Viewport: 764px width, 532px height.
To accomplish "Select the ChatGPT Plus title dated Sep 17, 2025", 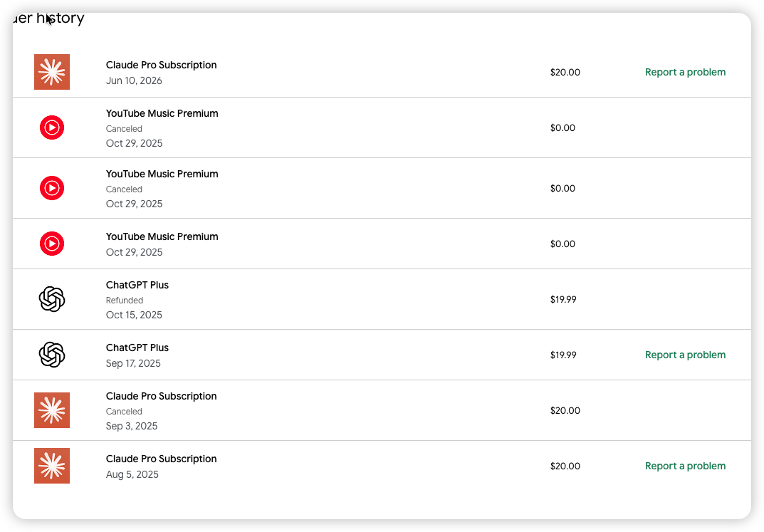I will point(137,348).
